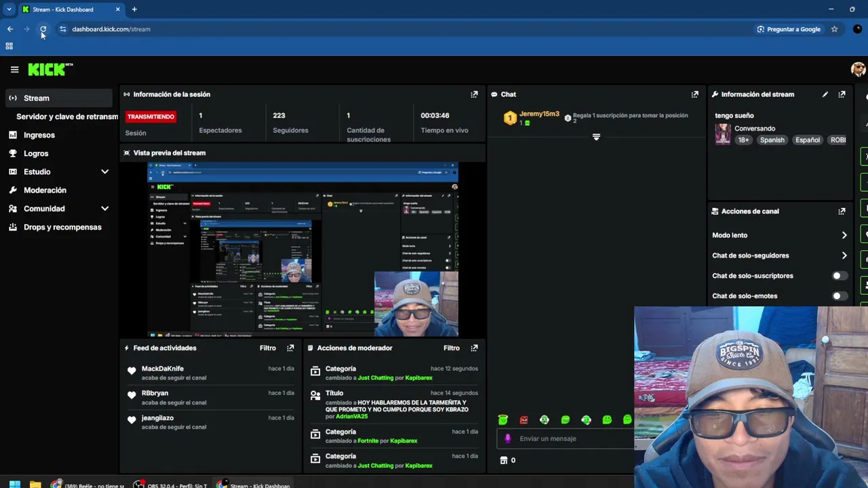Image resolution: width=868 pixels, height=488 pixels.
Task: Open the user profile avatar menu
Action: pyautogui.click(x=858, y=69)
